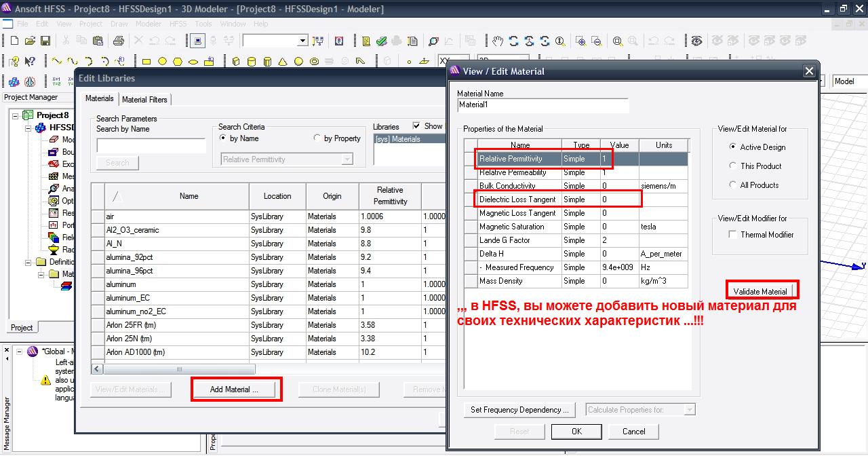The width and height of the screenshot is (868, 456).
Task: Choose the by Property search criteria
Action: (x=317, y=138)
